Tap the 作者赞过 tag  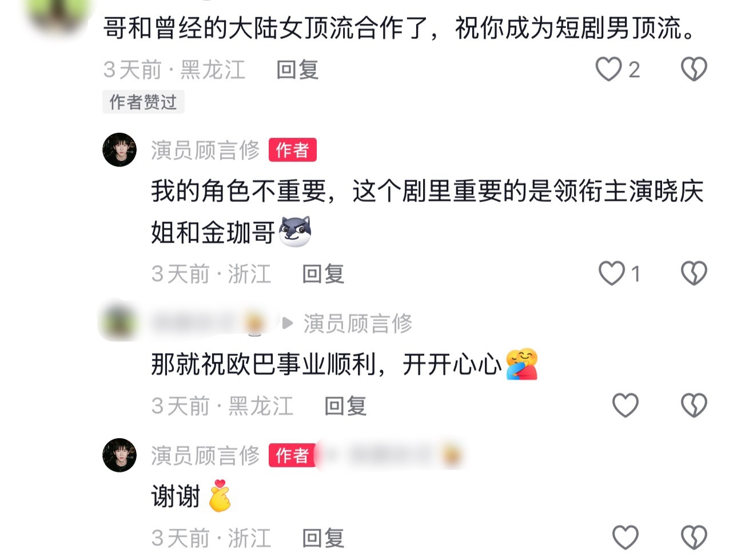pos(144,102)
